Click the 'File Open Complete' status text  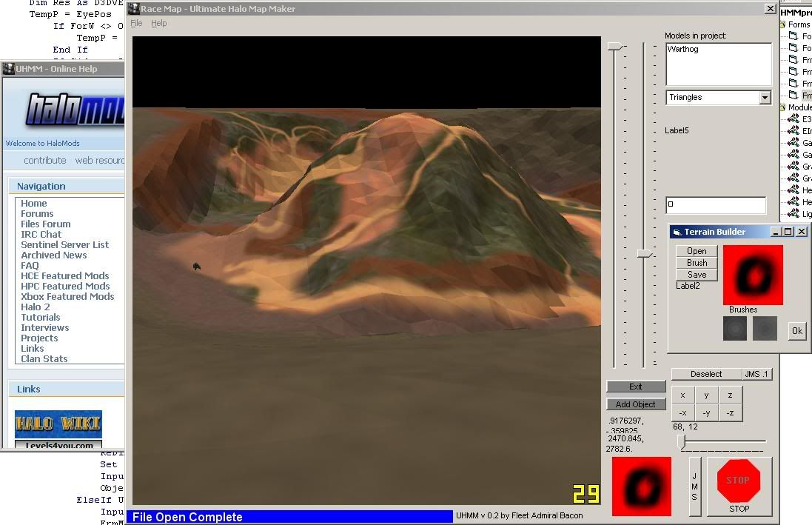187,517
